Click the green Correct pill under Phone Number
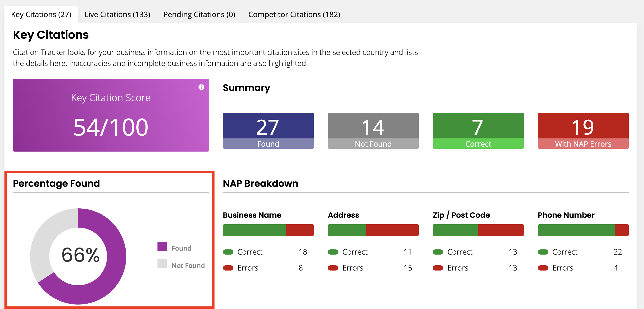Screen dimensions: 644x309 tap(543, 252)
